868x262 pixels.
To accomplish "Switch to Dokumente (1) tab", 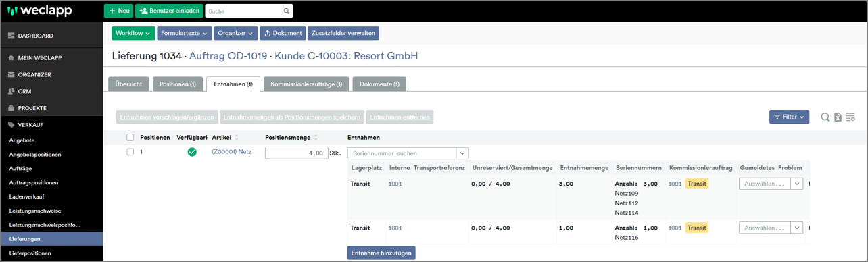I will click(x=379, y=84).
